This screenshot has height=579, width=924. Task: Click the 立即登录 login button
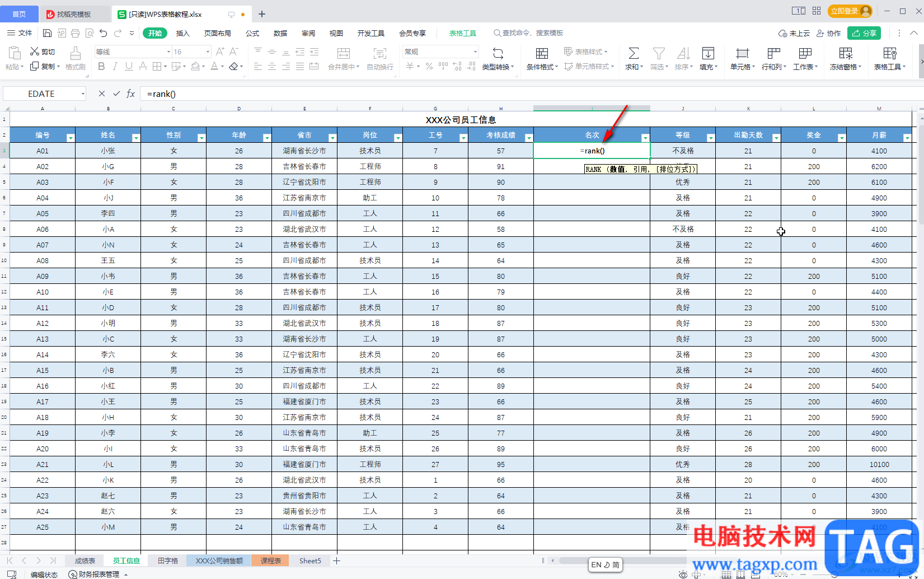point(851,11)
